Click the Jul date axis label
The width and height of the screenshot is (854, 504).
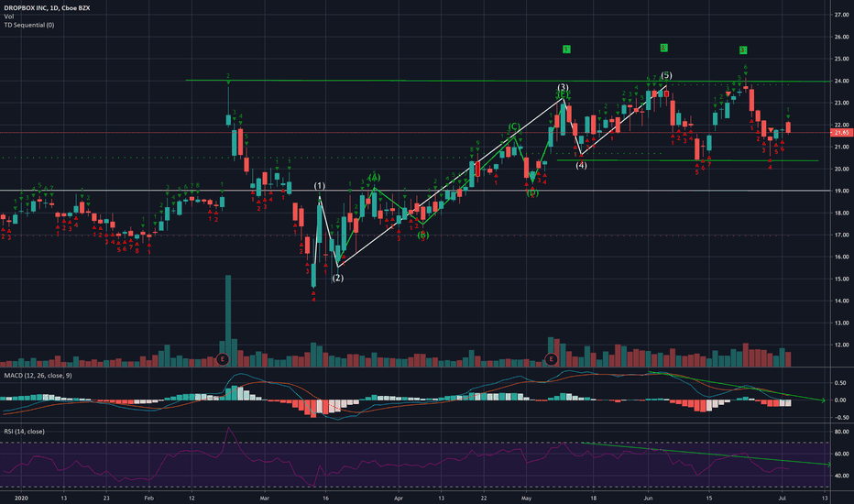click(783, 498)
